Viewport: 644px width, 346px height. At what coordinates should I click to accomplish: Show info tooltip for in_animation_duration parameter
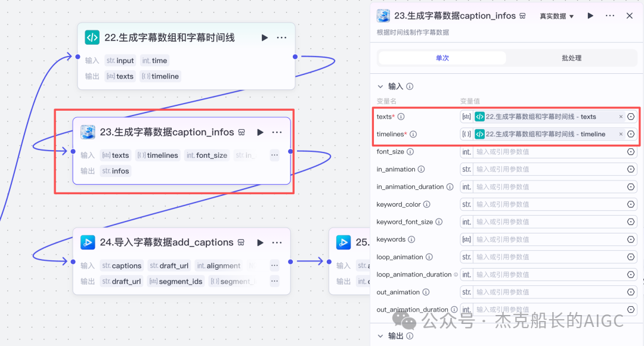(x=450, y=186)
